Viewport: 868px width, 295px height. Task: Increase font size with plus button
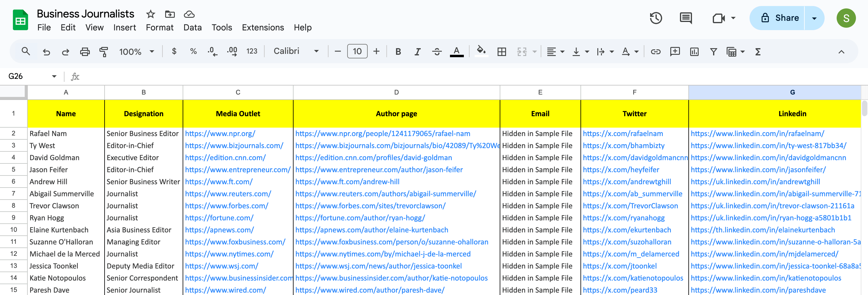(x=376, y=51)
